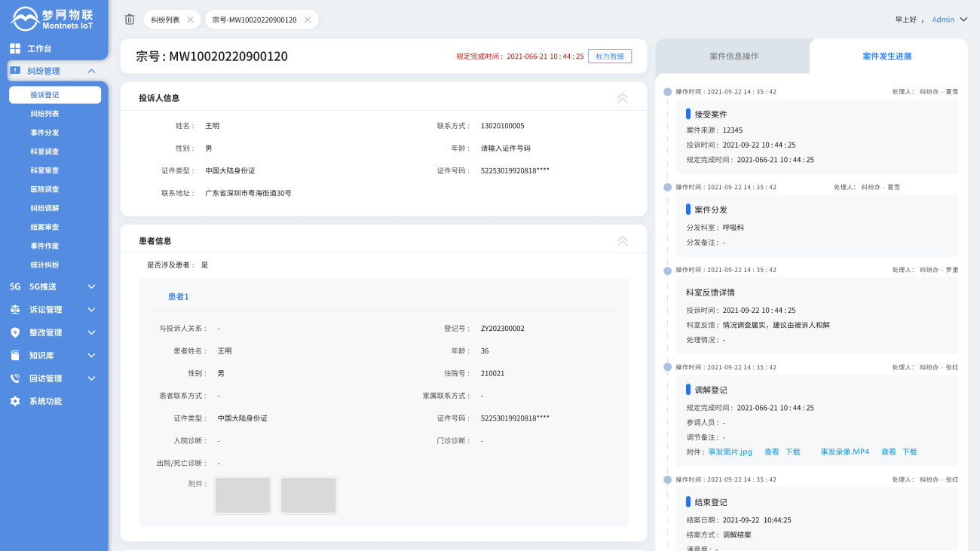Close the 纠纷列表 tab
Screen dimensions: 980x551
click(x=190, y=20)
